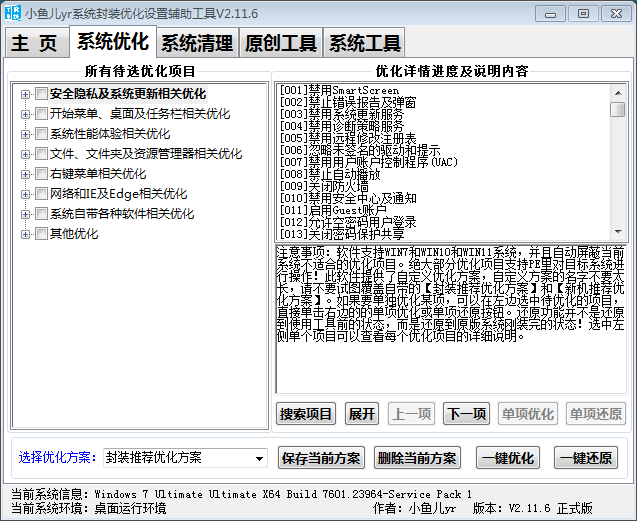Expand the 网络和IE及Edge相关优化 tree node
637x521 pixels.
[x=25, y=194]
